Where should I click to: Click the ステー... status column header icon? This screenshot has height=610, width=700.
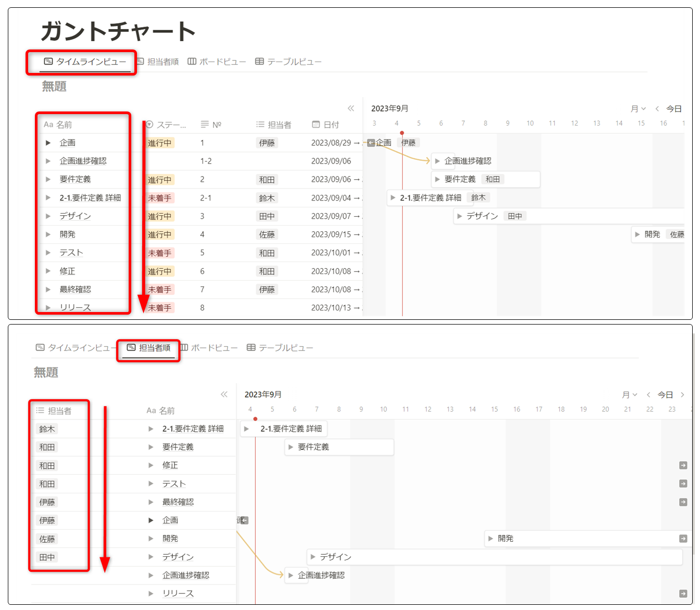(x=149, y=125)
